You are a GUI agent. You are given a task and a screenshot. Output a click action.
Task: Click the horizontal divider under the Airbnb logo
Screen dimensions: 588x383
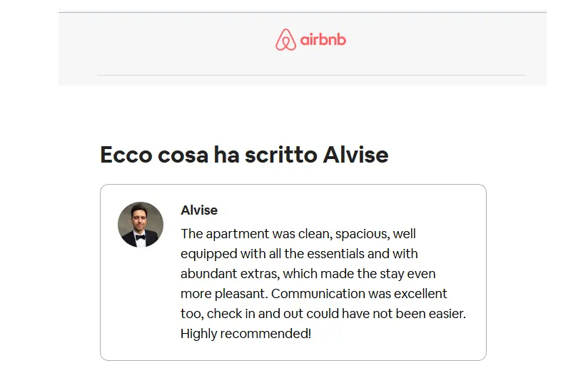coord(311,76)
